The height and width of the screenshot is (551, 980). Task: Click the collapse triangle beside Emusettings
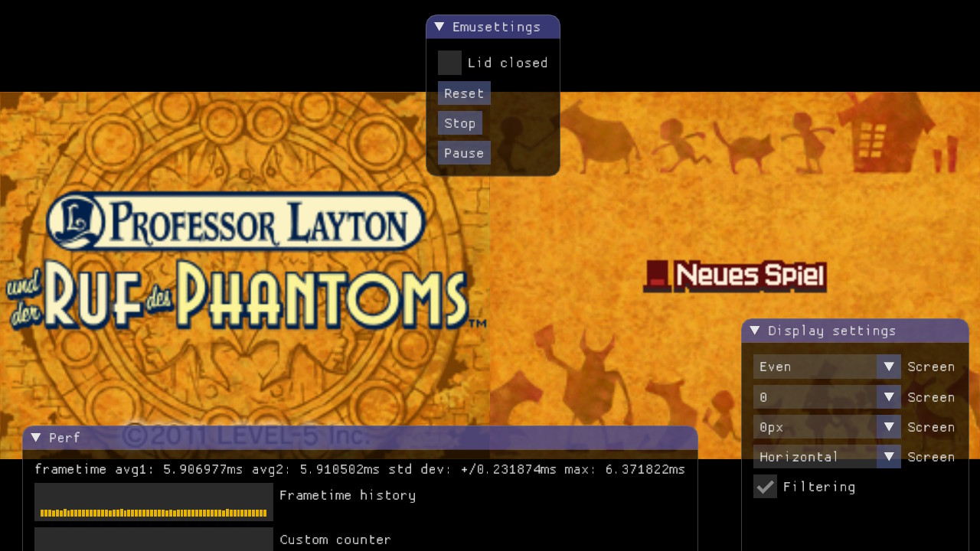point(439,27)
